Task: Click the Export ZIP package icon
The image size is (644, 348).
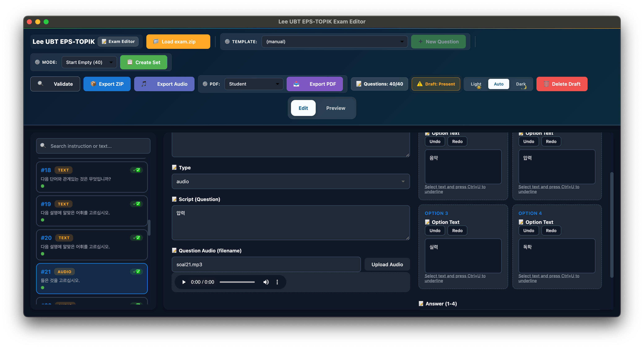Action: coord(93,84)
